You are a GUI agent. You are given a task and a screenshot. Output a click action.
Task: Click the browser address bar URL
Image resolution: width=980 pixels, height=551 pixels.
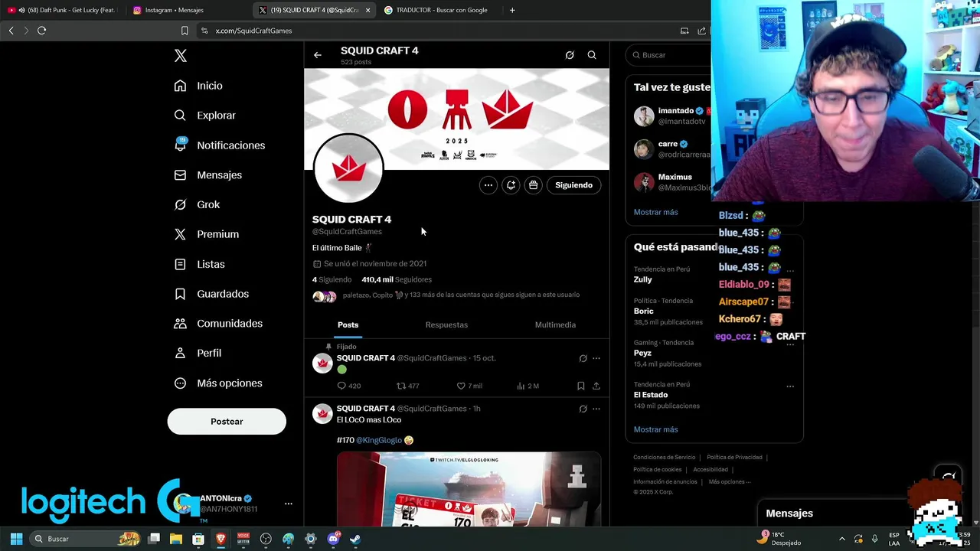tap(253, 31)
